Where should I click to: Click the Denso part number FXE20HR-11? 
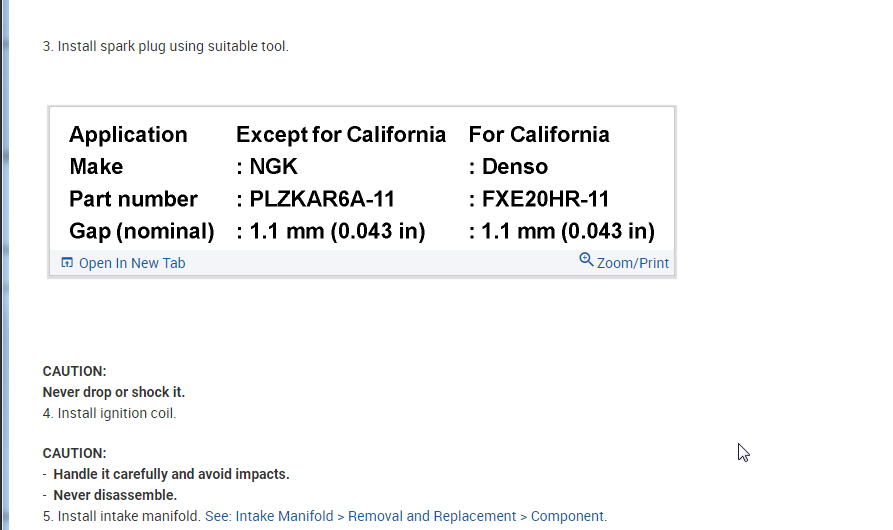[545, 199]
